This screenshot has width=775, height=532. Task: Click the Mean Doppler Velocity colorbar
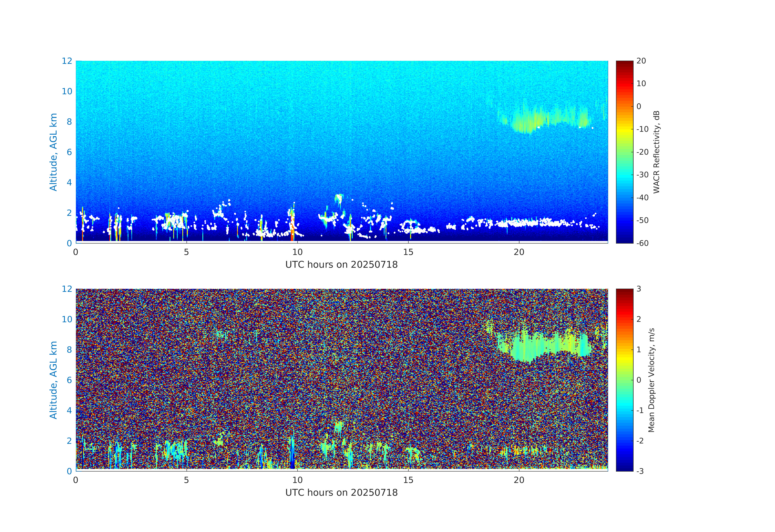[624, 380]
